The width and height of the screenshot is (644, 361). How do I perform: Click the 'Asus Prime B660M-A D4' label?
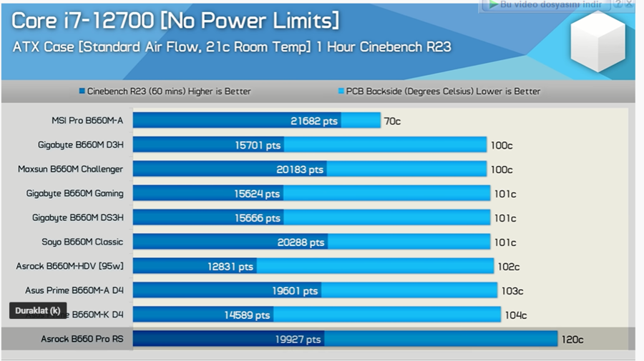click(x=74, y=290)
